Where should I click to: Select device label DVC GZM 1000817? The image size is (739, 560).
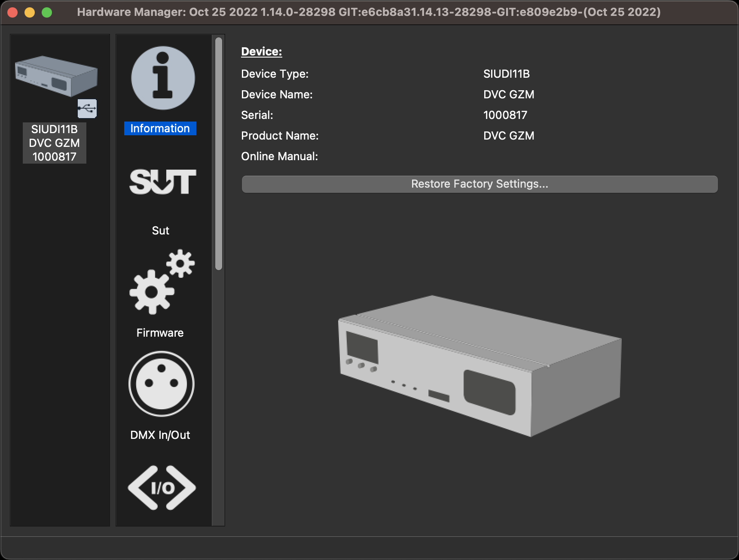(55, 143)
